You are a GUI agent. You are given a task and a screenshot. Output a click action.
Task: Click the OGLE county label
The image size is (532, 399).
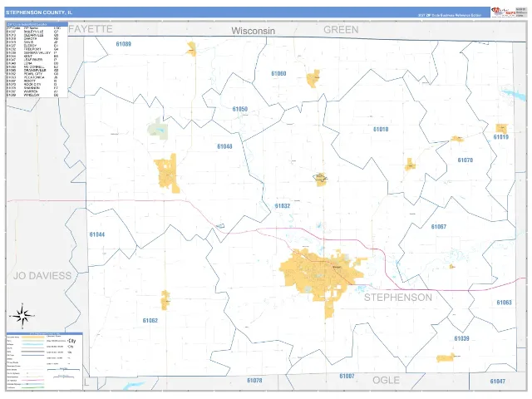(x=386, y=381)
